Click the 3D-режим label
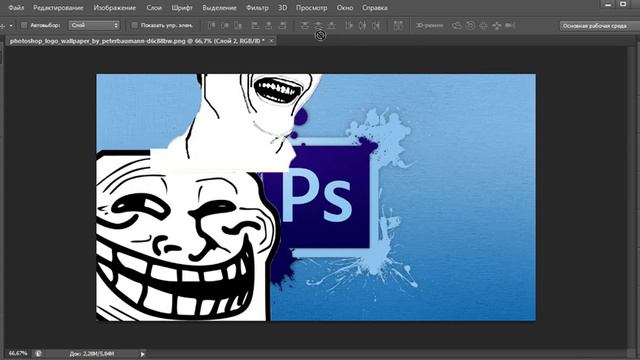Image resolution: width=640 pixels, height=360 pixels. (x=429, y=25)
